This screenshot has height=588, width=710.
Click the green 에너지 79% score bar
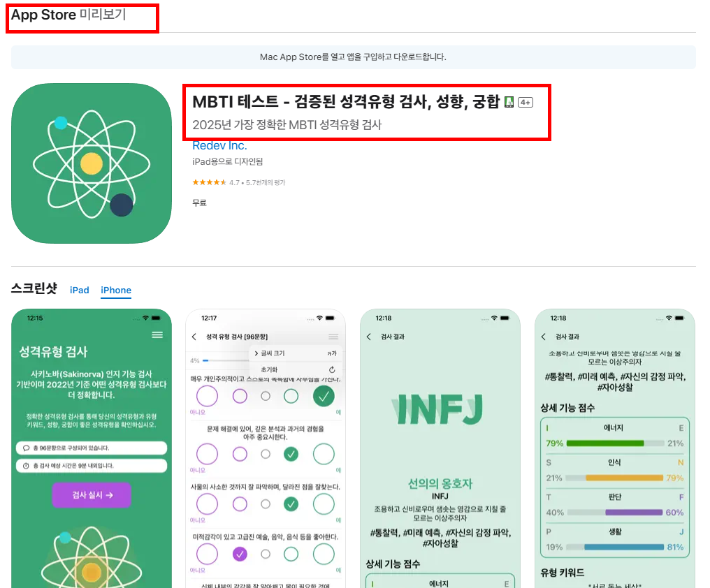(x=605, y=443)
